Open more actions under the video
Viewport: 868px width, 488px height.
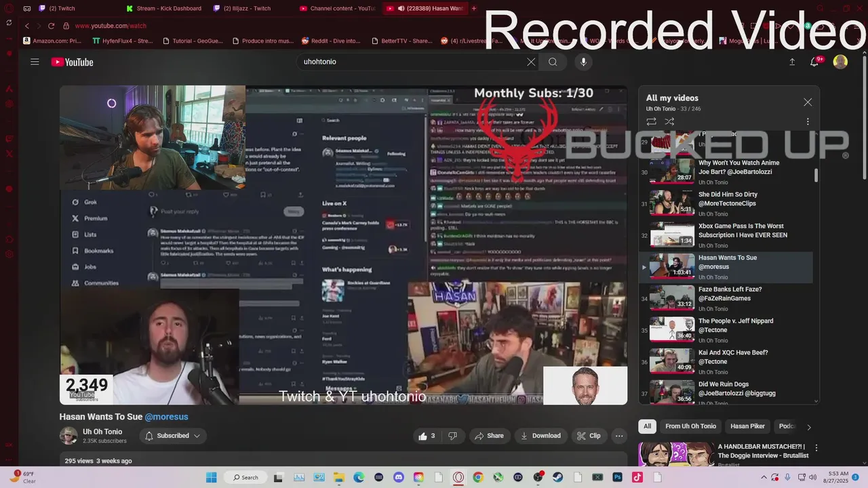pos(618,436)
